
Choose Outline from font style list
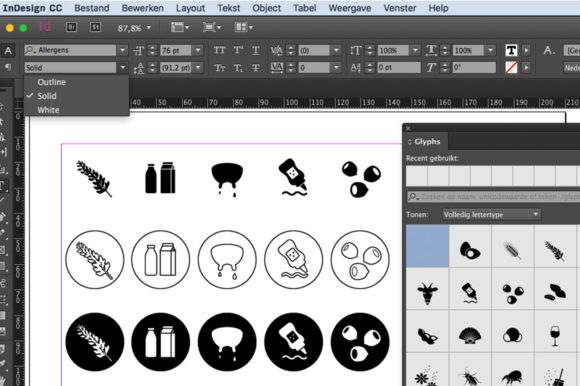coord(51,82)
